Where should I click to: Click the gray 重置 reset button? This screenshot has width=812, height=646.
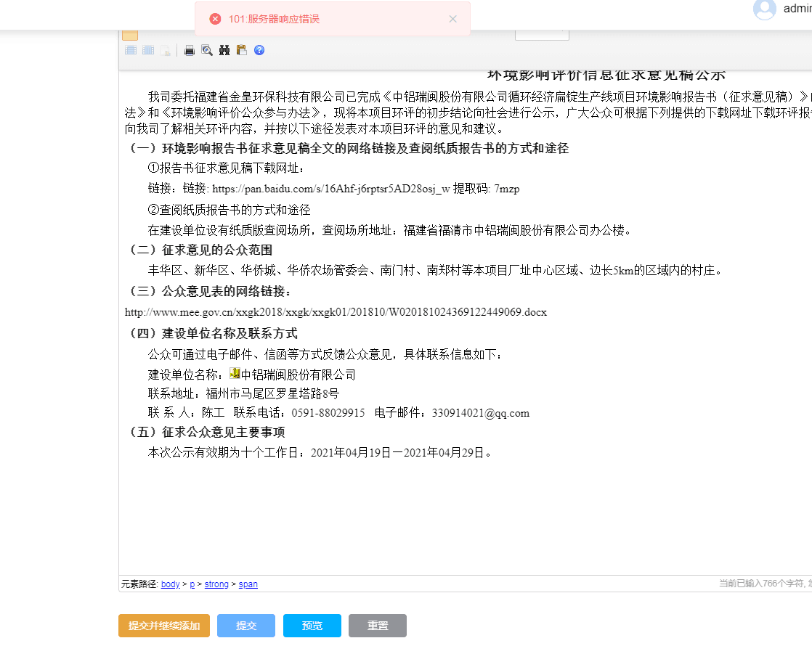pos(377,626)
